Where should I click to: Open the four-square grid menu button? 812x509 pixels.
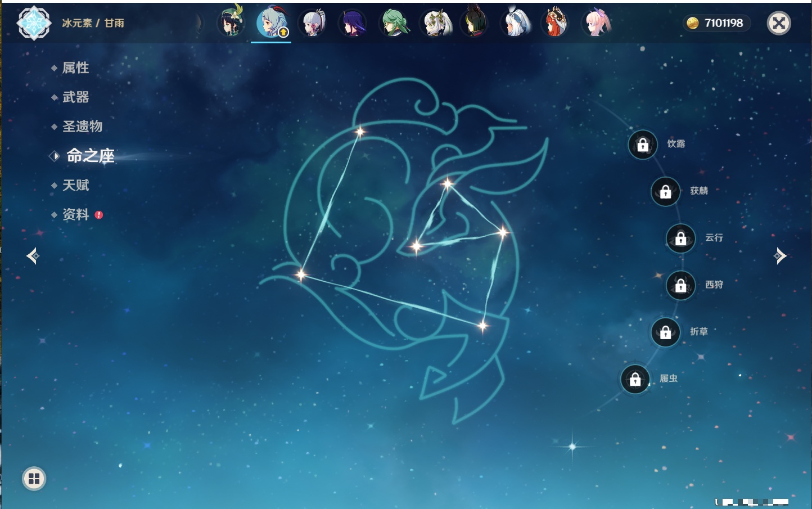(x=34, y=479)
